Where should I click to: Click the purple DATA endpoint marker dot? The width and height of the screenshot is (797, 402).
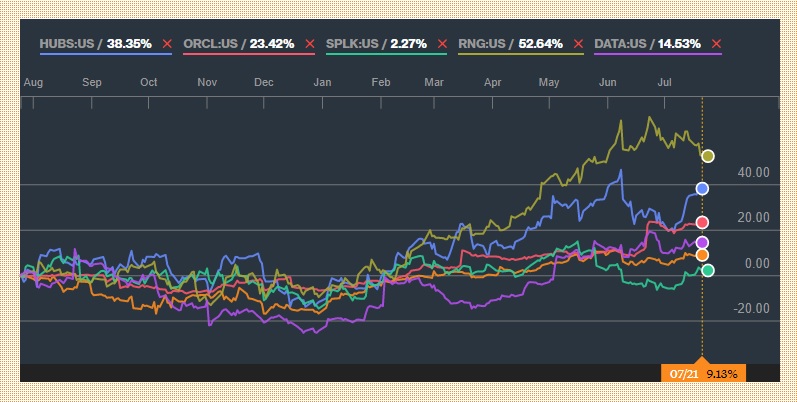(x=702, y=243)
